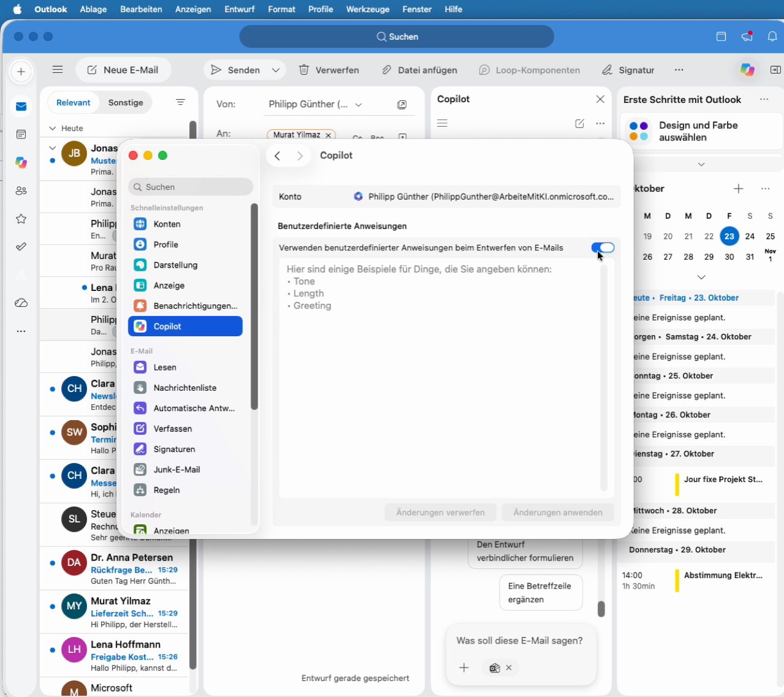
Task: Open Lena Hoffmann Freigabe Kost email
Action: coord(114,656)
